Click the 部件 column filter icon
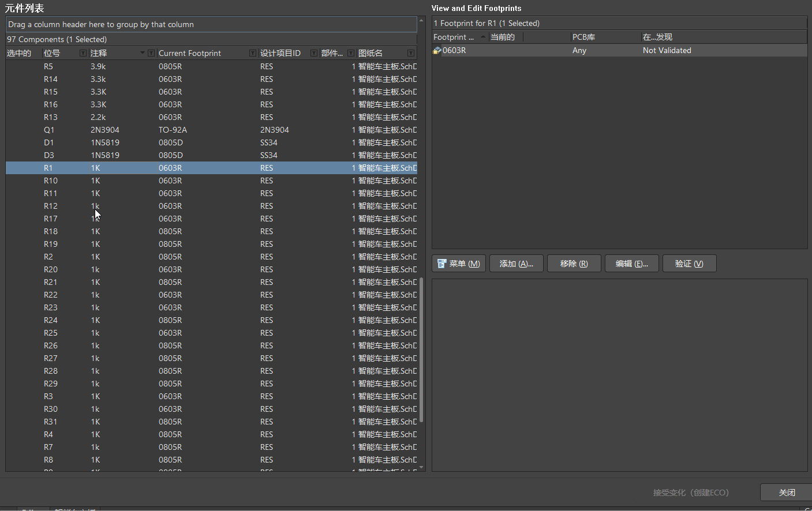The width and height of the screenshot is (812, 511). [351, 53]
